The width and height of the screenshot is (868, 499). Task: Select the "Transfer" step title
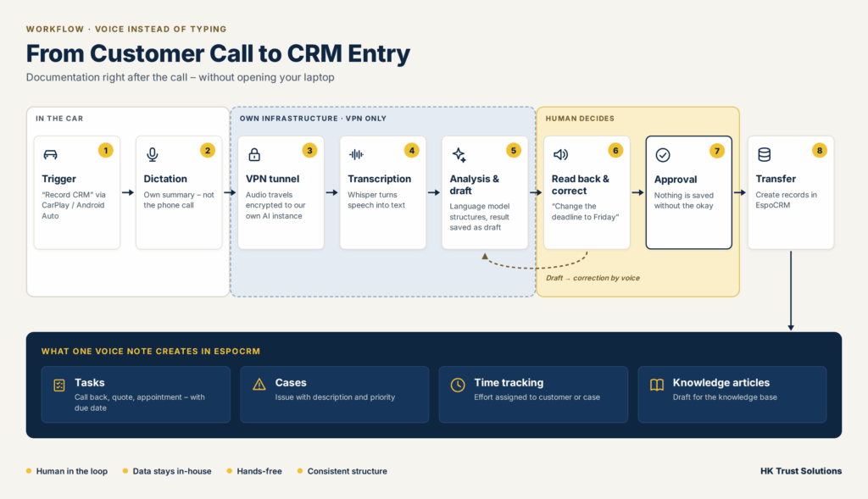(x=776, y=179)
